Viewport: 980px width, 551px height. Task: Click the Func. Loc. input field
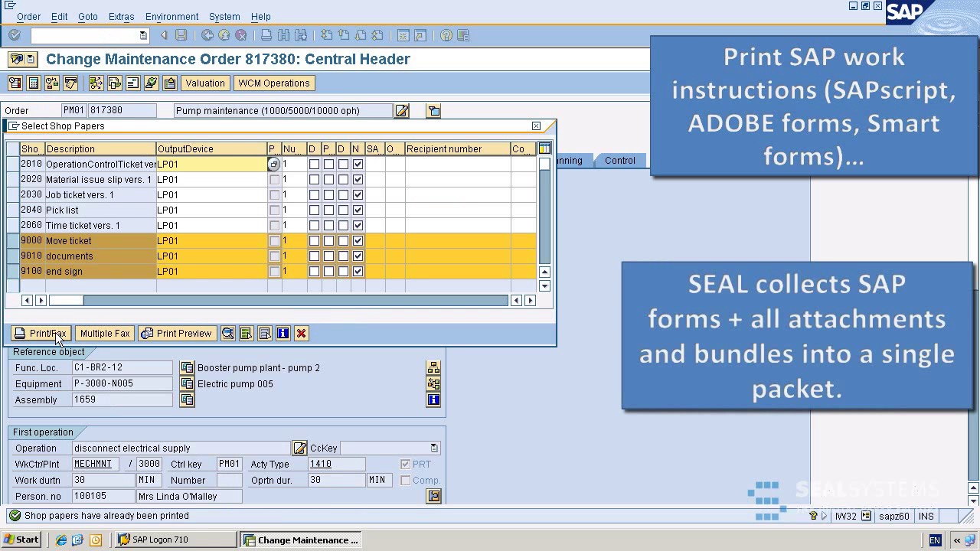pos(122,368)
